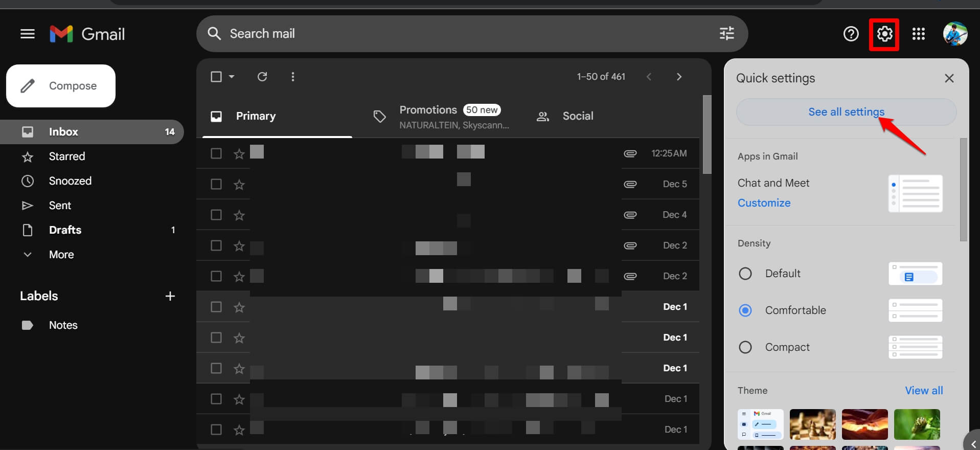Open the More options three-dot menu
The image size is (980, 450).
click(x=292, y=77)
